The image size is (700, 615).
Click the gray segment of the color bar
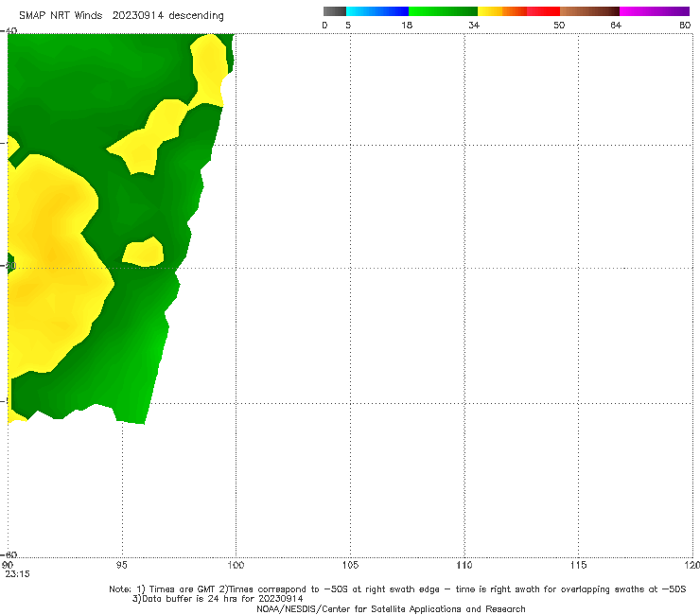pos(335,11)
